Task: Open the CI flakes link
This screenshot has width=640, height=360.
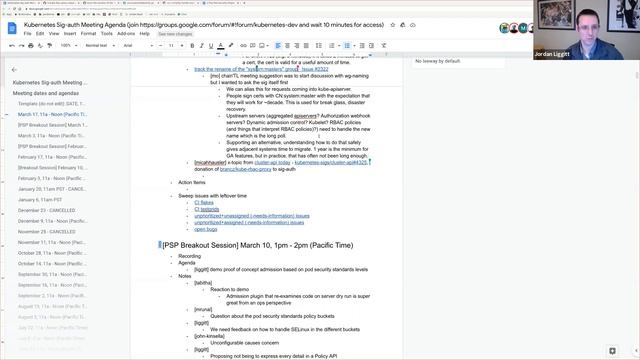Action: [x=204, y=202]
